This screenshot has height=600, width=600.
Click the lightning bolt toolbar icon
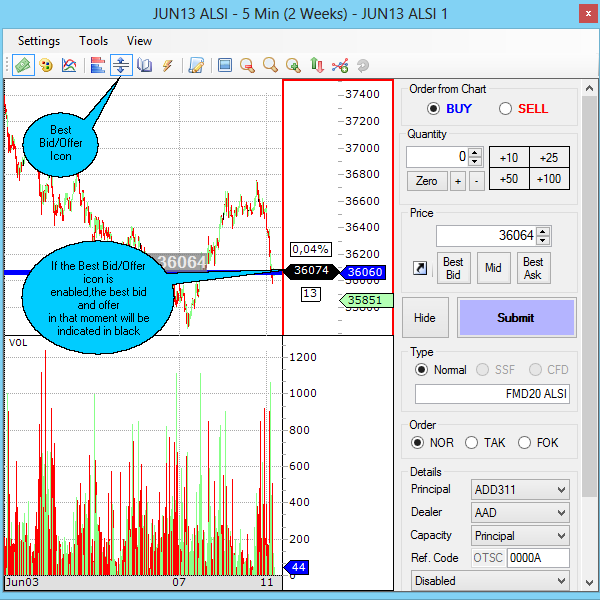pyautogui.click(x=168, y=65)
